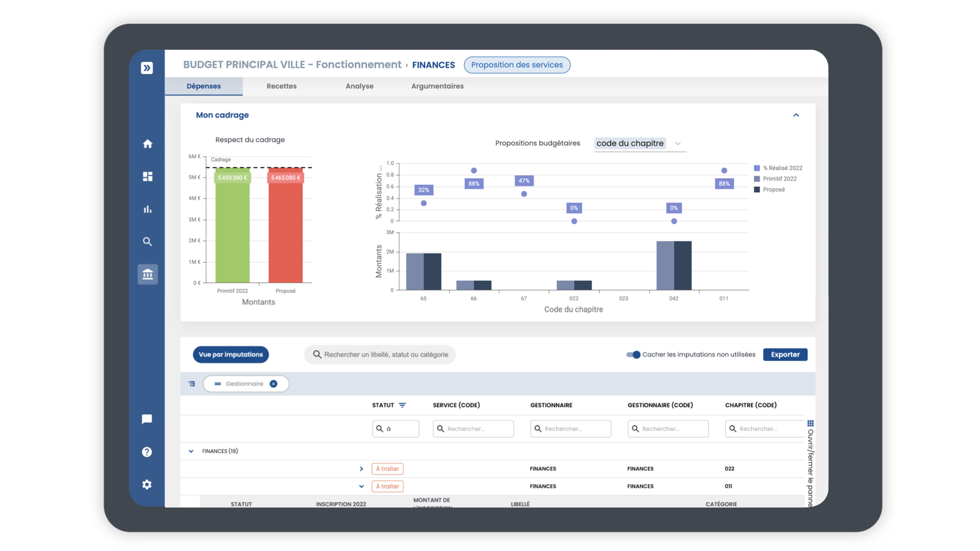Collapse the sidebar with the double-chevron icon
980x551 pixels.
click(x=148, y=67)
